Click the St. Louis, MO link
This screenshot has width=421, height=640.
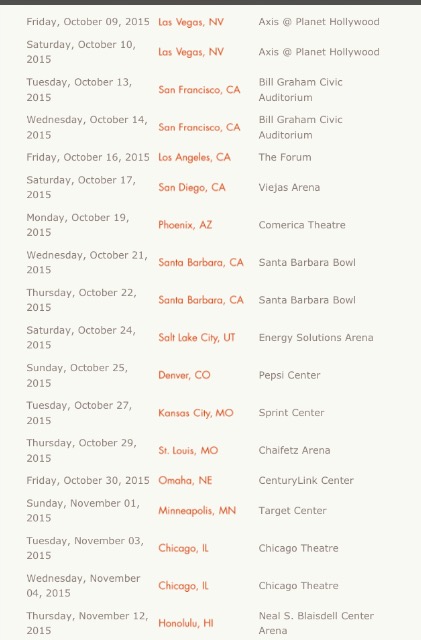tap(188, 451)
